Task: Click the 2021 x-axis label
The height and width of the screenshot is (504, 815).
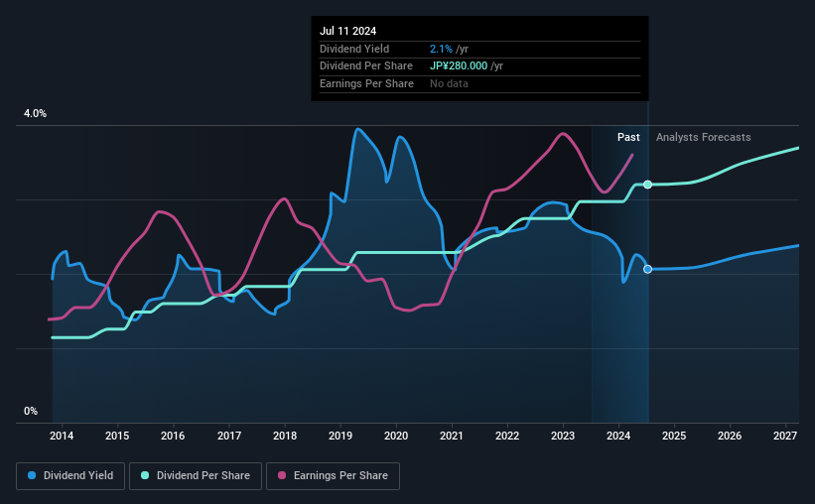Action: [x=451, y=436]
